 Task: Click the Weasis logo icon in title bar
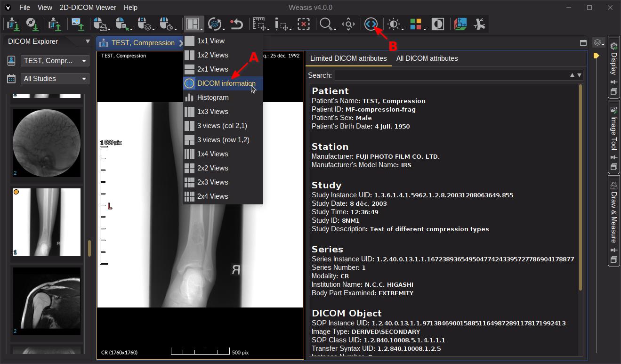[8, 8]
